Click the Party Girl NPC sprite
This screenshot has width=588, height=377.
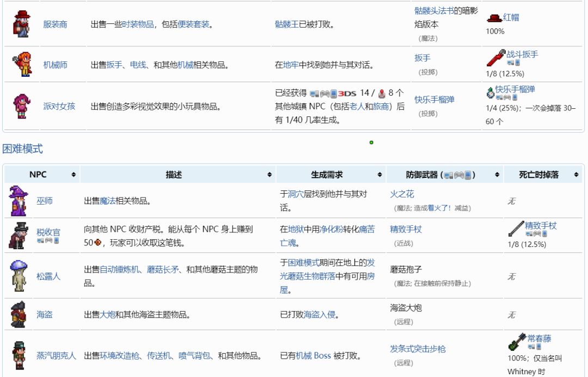pos(22,106)
